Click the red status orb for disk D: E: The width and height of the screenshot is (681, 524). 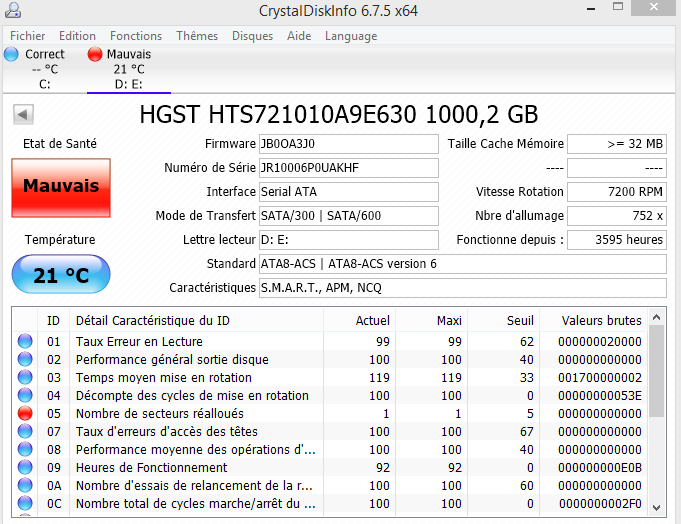(x=95, y=54)
